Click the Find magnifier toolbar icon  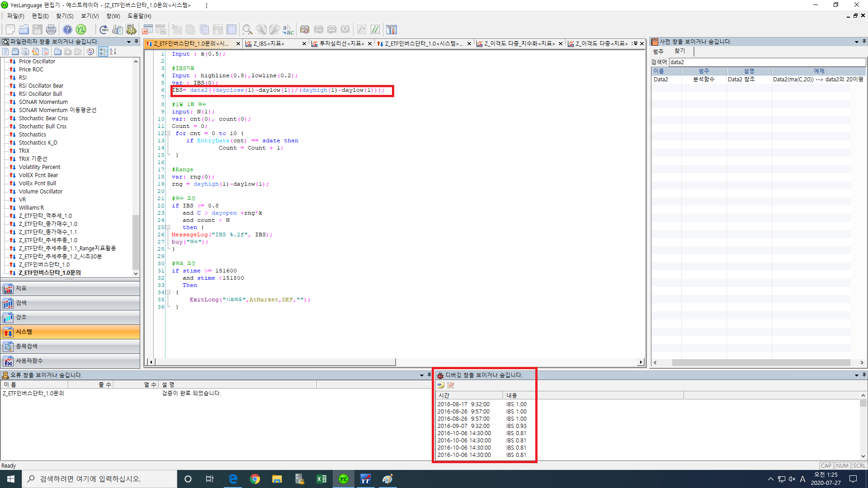pos(247,30)
